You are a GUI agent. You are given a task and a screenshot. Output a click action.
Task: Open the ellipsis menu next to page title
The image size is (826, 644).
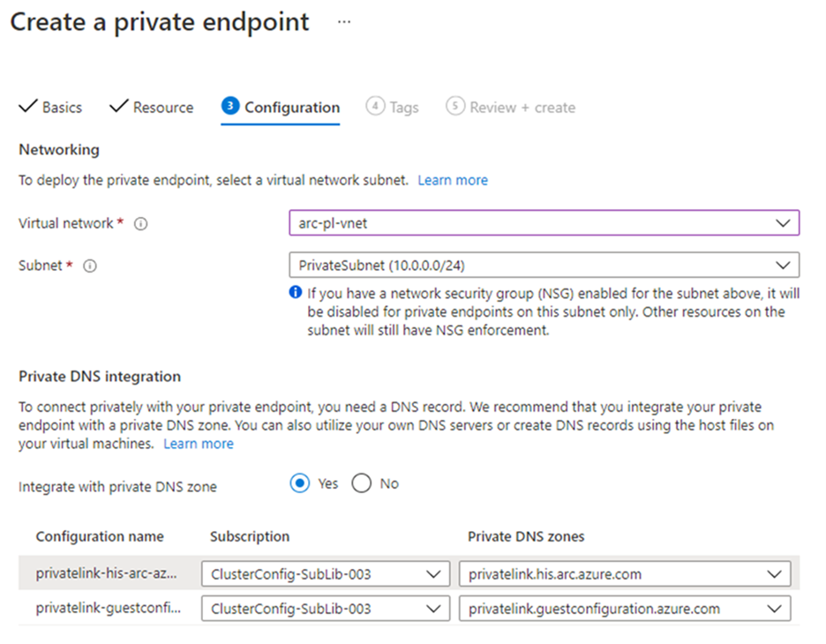(x=344, y=22)
